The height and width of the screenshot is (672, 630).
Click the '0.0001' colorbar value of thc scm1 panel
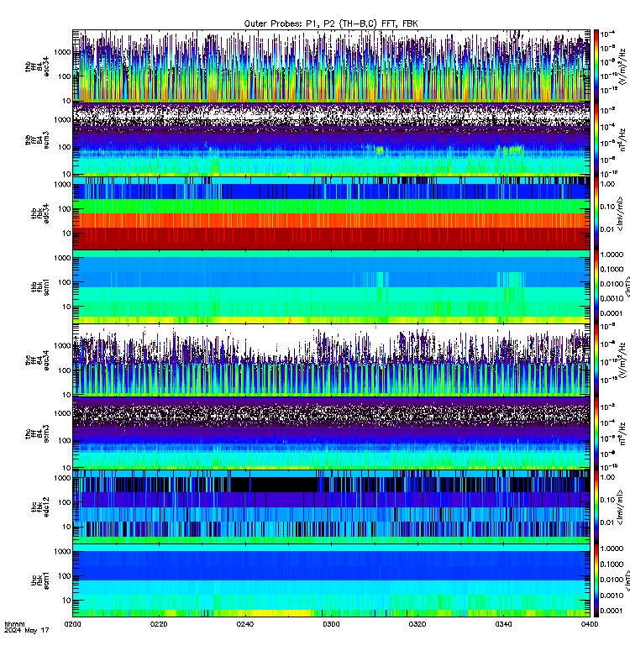click(612, 611)
